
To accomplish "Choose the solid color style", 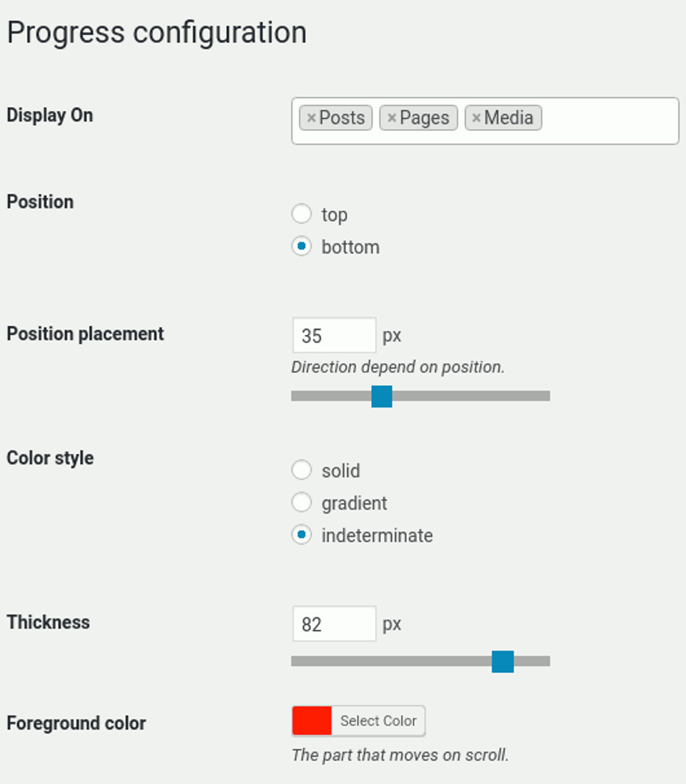I will pos(301,469).
